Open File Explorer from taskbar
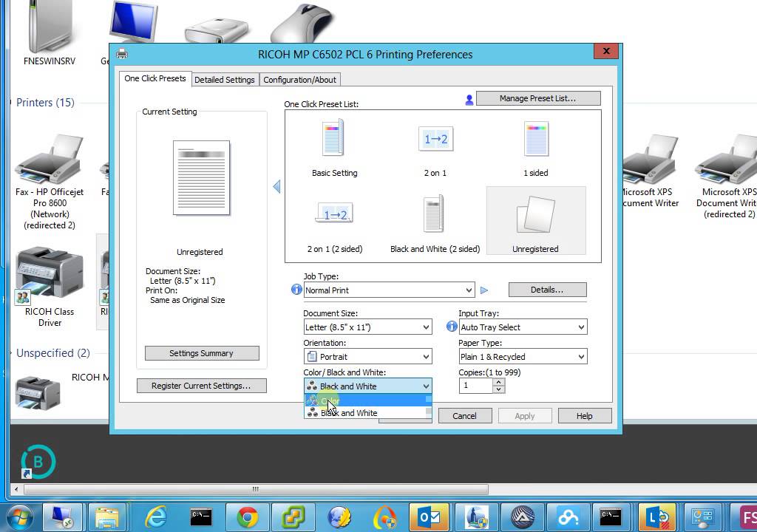 coord(106,517)
